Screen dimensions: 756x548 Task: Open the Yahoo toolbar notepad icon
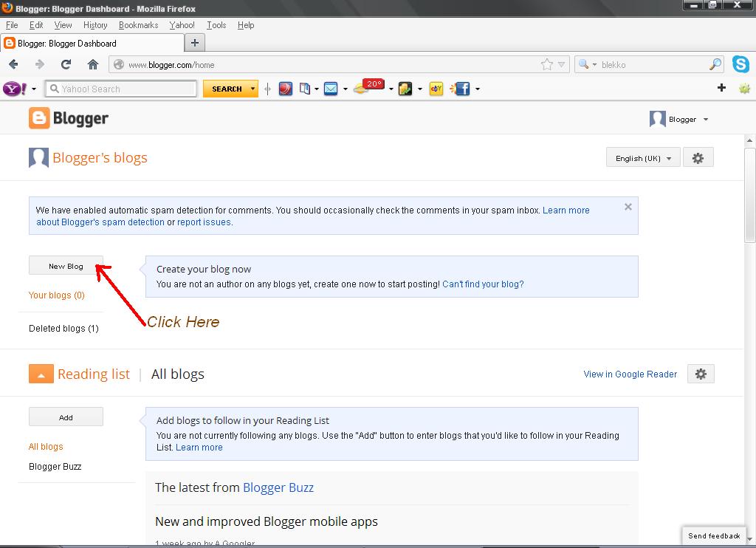[405, 89]
